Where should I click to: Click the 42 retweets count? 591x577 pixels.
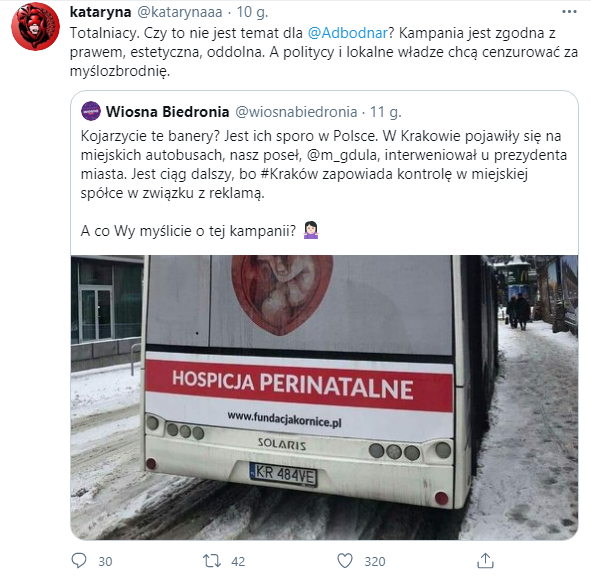coord(238,562)
